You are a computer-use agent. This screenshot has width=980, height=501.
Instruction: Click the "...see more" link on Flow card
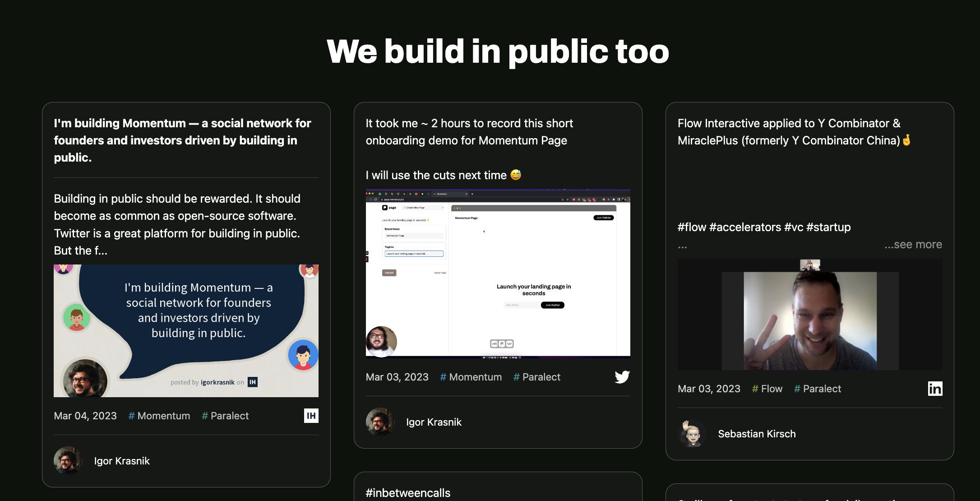pyautogui.click(x=913, y=244)
